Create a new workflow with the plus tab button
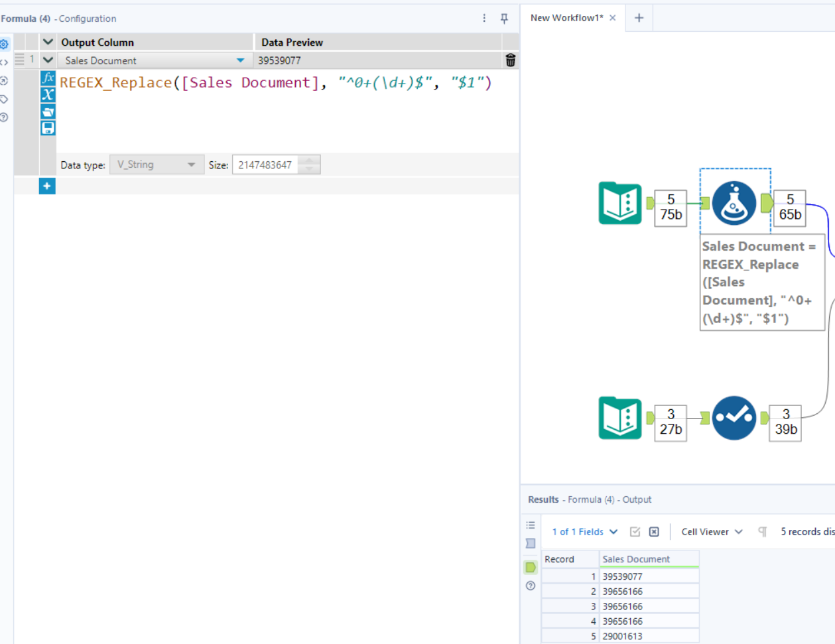 [x=638, y=18]
